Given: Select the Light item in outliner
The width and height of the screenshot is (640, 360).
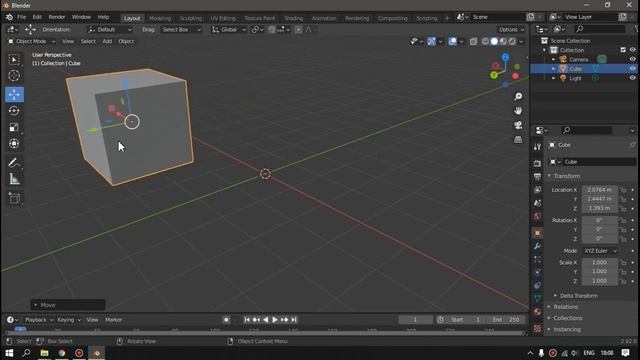Looking at the screenshot, I should (x=575, y=78).
